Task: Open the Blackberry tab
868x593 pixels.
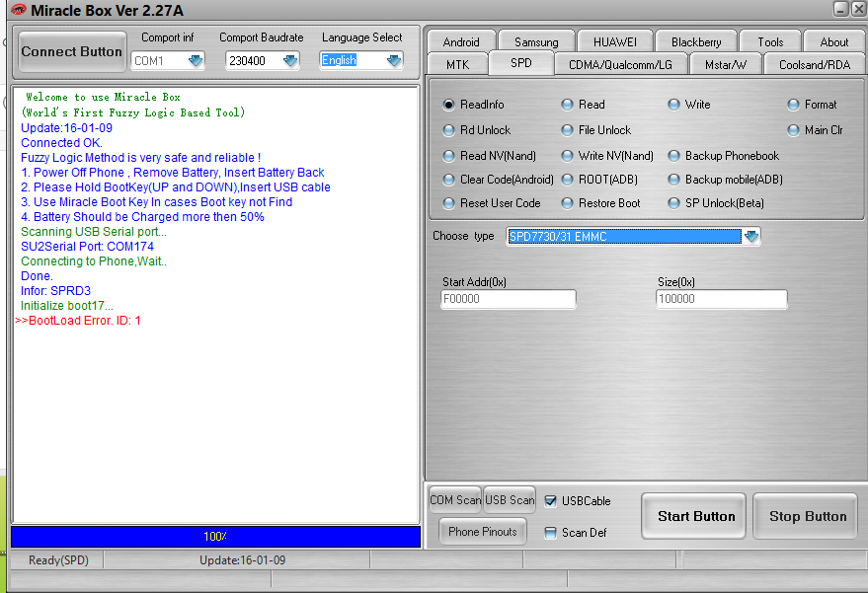Action: [x=696, y=42]
